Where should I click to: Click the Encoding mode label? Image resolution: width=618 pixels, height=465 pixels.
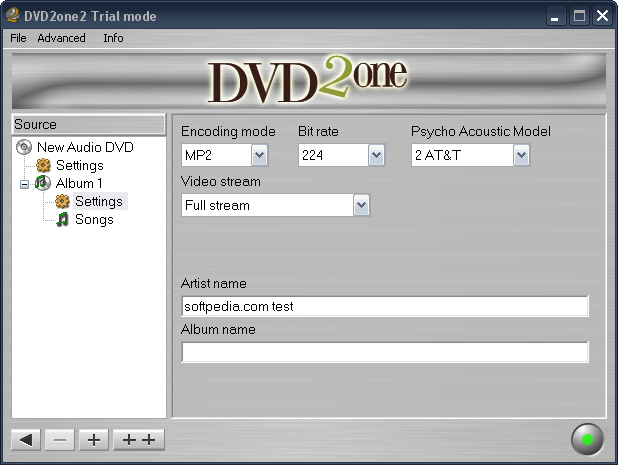coord(228,131)
